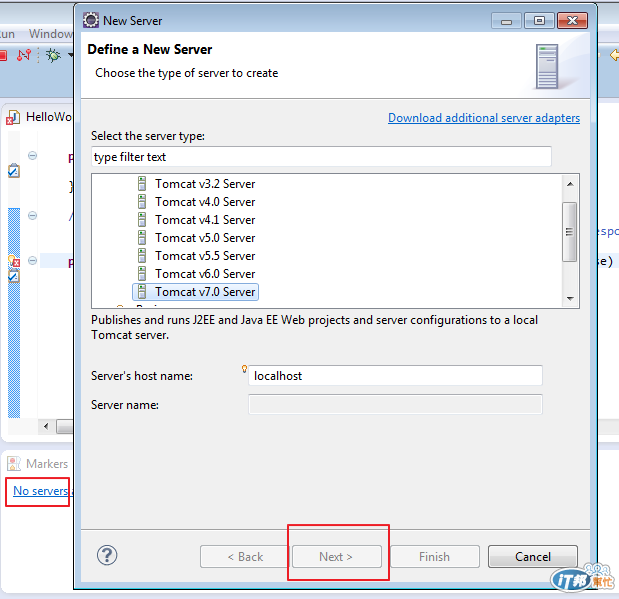
Task: Click the Tomcat v5.0 server icon
Action: coord(142,238)
